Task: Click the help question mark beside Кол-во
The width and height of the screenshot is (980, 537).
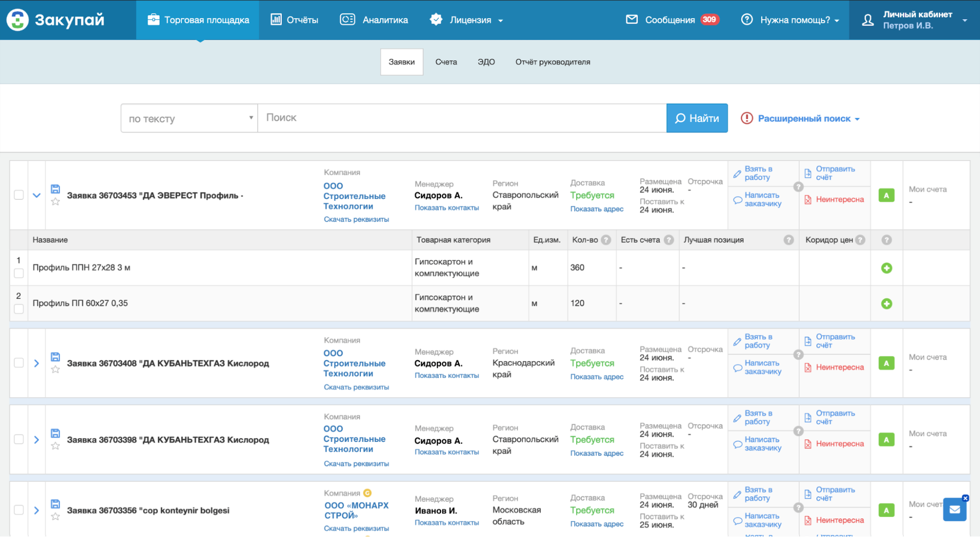Action: point(606,240)
